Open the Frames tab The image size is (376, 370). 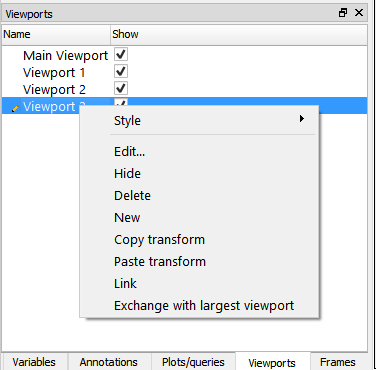pos(338,362)
